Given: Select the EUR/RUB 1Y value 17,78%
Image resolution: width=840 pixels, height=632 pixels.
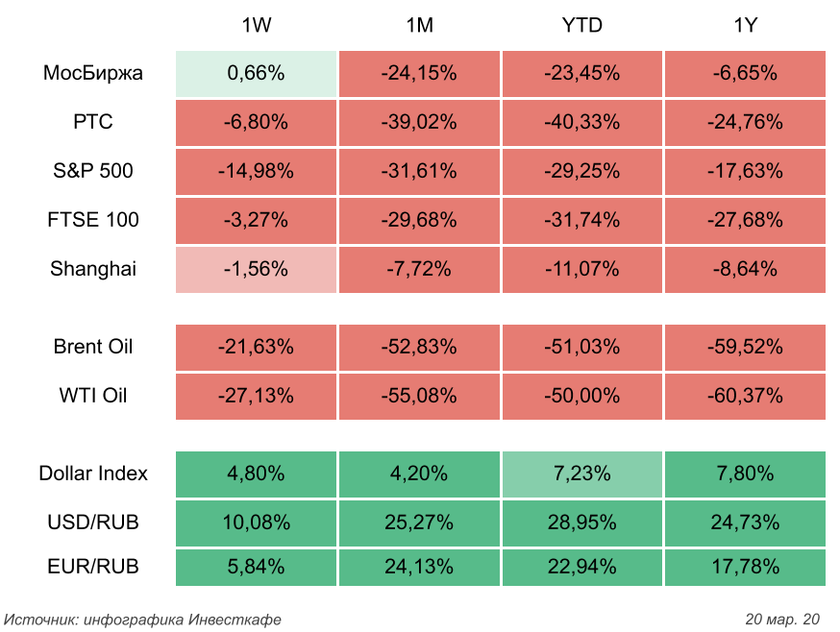Looking at the screenshot, I should click(744, 567).
